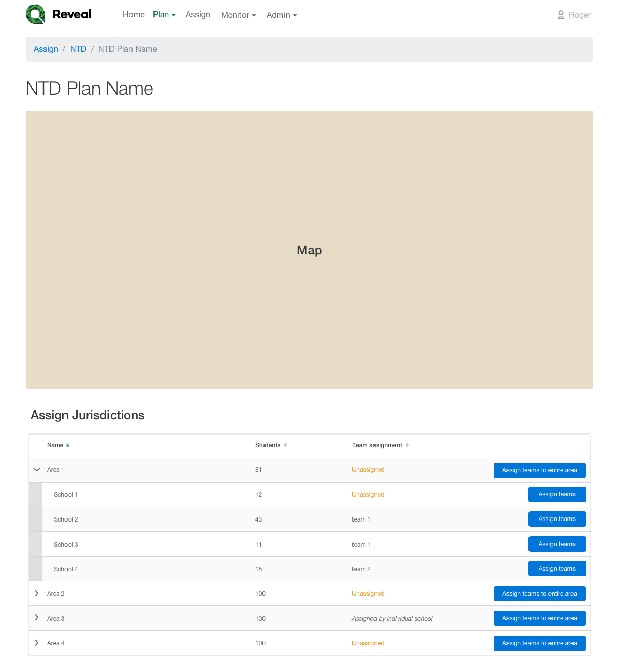The height and width of the screenshot is (672, 617).
Task: Select the user profile icon next to Roger
Action: pyautogui.click(x=560, y=15)
